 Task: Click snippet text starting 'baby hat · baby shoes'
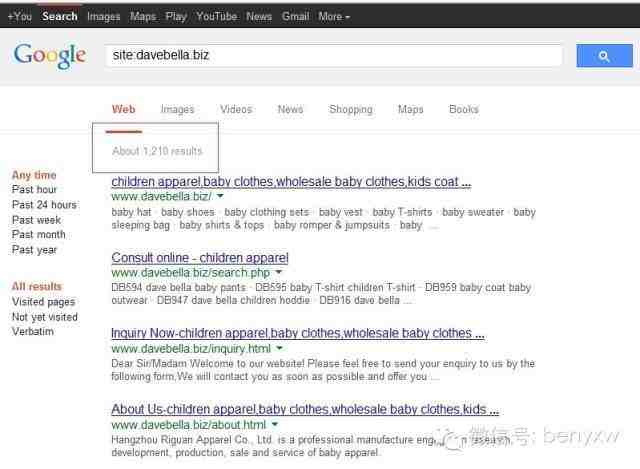tap(323, 219)
